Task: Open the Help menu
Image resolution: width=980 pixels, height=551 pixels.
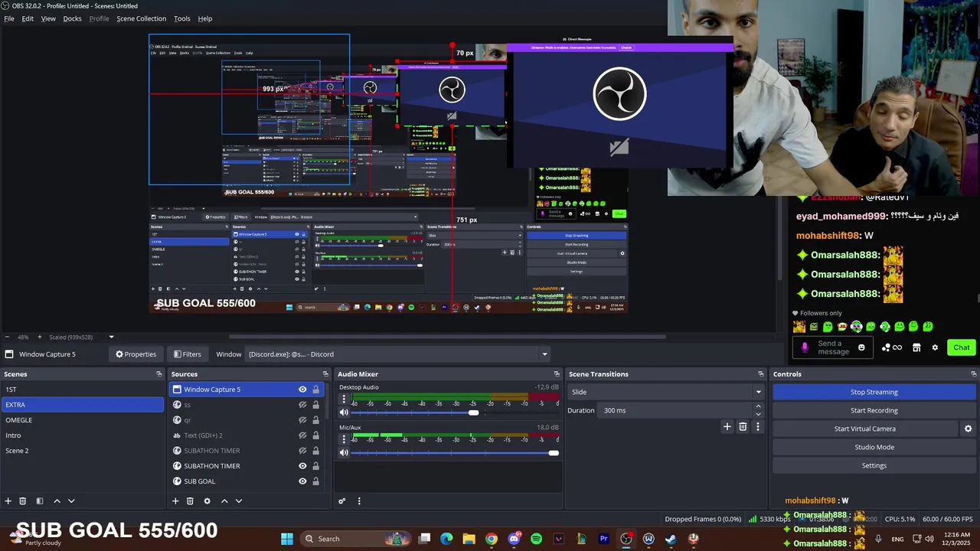Action: (x=205, y=18)
